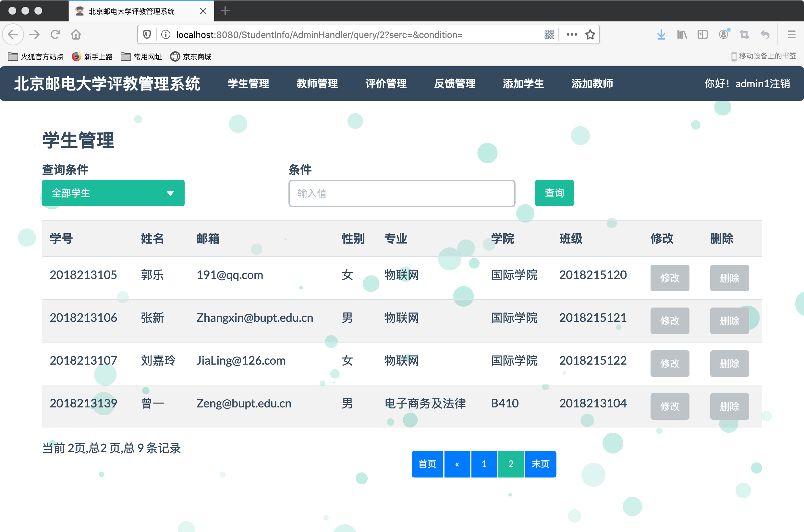Click the tracking protection shield icon
Screen dimensions: 804x532
[x=146, y=34]
